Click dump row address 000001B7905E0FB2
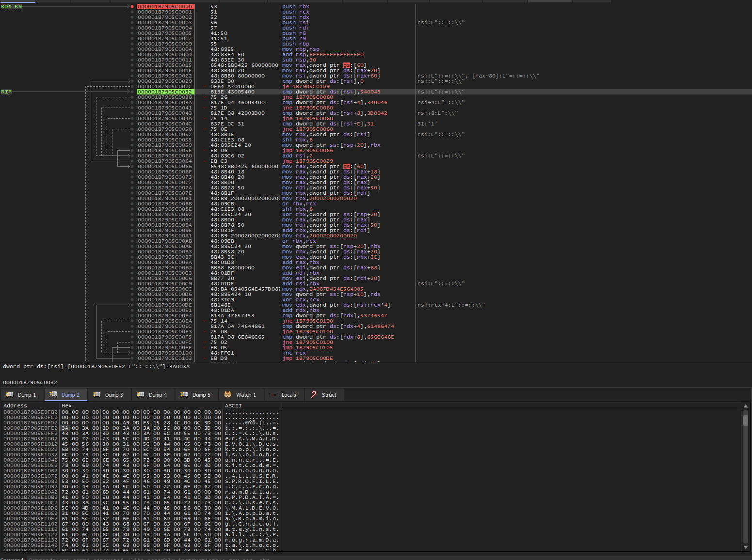This screenshot has height=560, width=752. pos(30,412)
